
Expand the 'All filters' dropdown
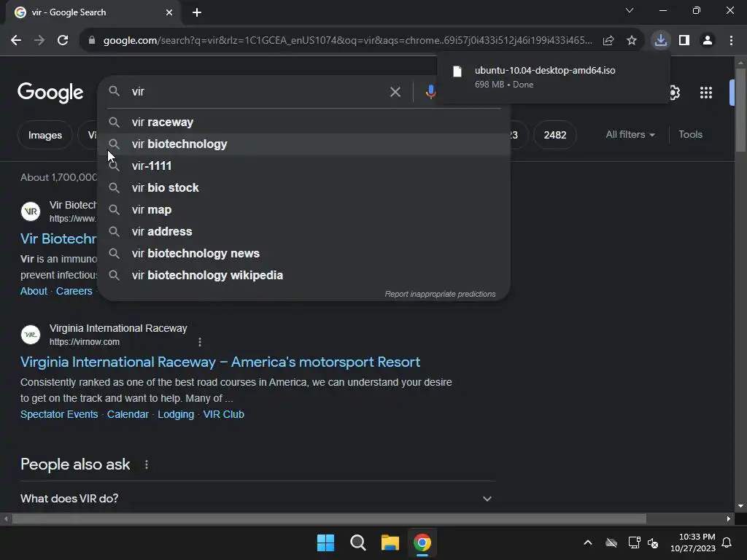pos(630,135)
